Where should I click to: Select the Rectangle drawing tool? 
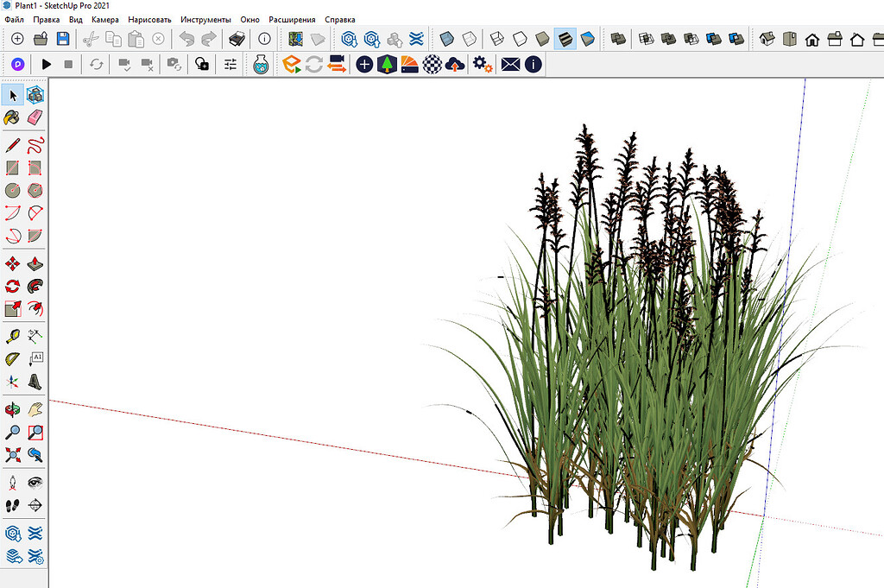coord(11,168)
